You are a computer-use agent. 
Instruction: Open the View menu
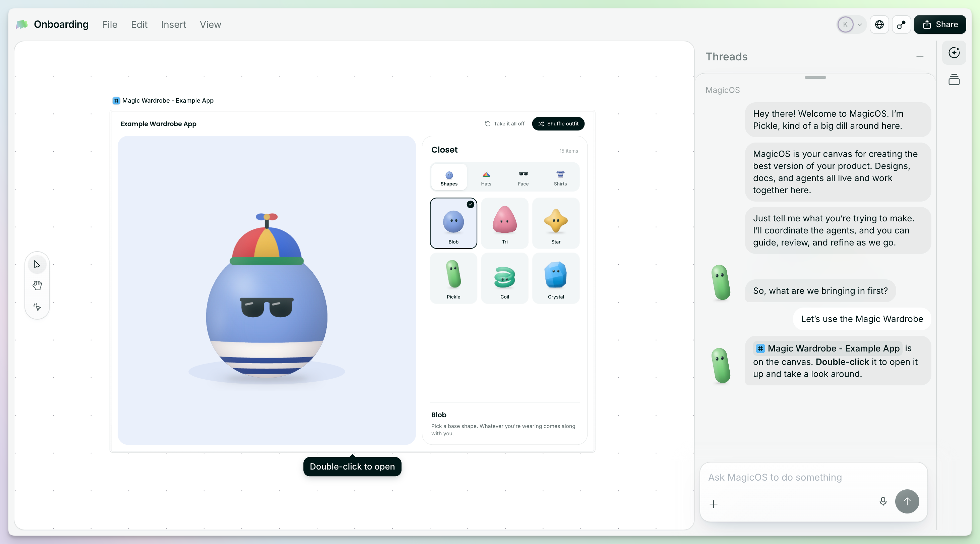click(x=210, y=25)
